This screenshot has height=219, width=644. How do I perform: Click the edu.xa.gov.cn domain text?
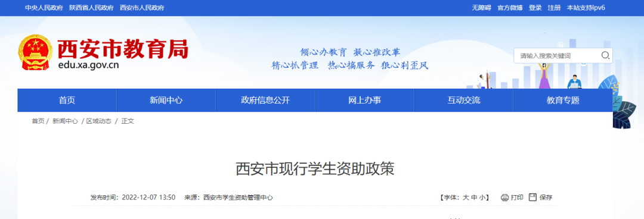(89, 65)
